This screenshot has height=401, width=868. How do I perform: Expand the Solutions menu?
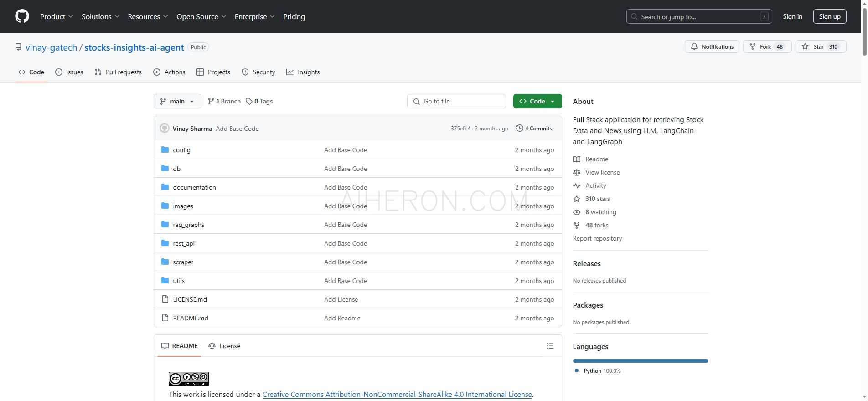click(101, 16)
